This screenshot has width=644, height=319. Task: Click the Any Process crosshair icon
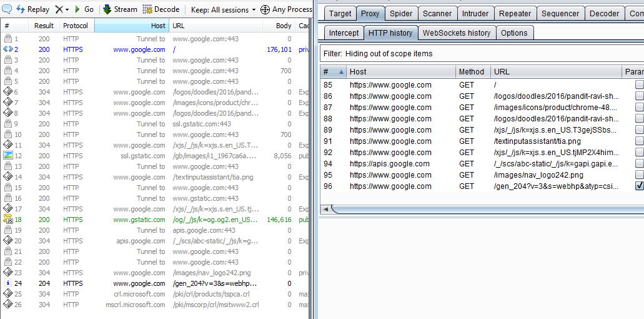click(265, 9)
